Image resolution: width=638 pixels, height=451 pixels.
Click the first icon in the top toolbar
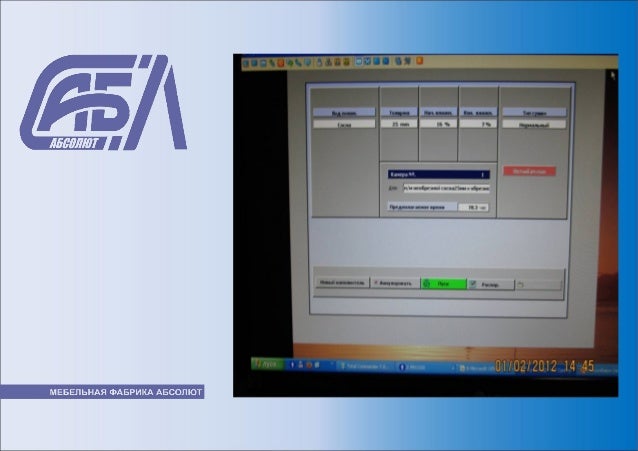point(246,63)
